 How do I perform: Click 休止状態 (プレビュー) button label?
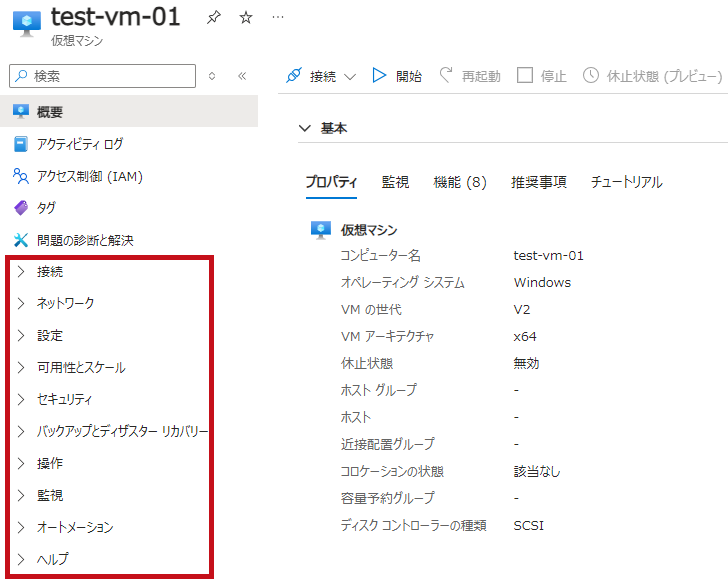[x=664, y=76]
